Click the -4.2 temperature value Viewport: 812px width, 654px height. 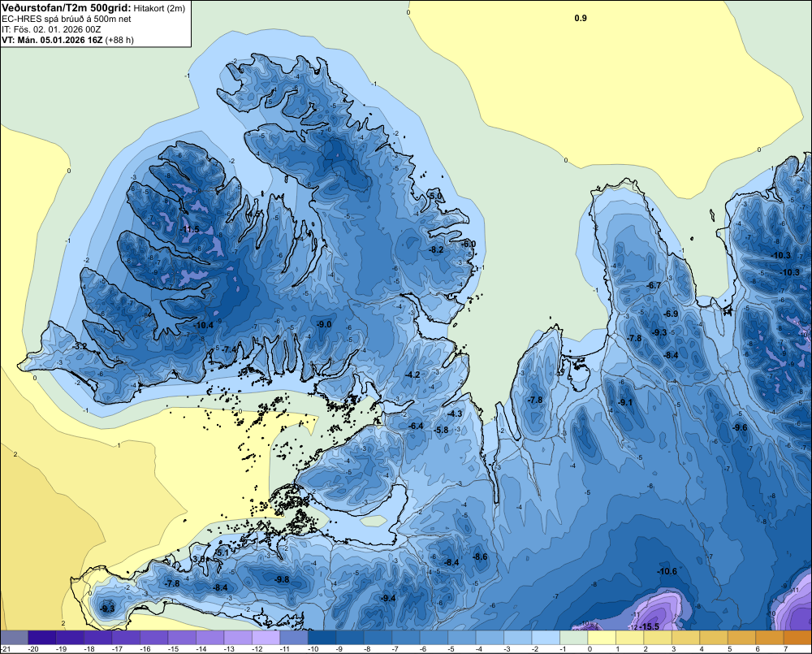click(412, 375)
